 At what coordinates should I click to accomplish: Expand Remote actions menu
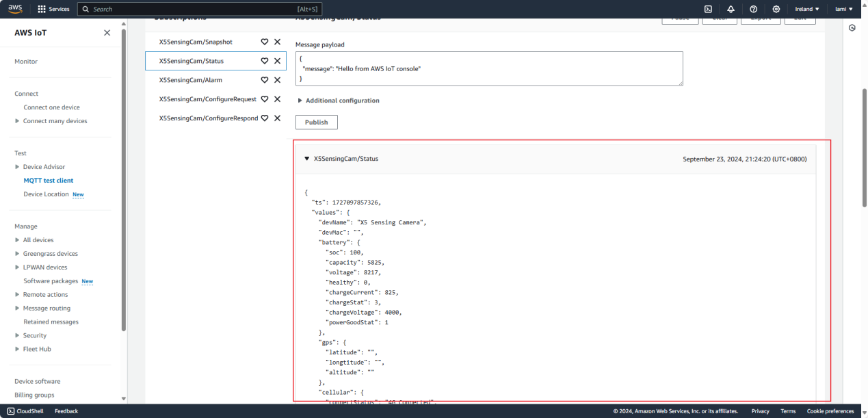17,295
